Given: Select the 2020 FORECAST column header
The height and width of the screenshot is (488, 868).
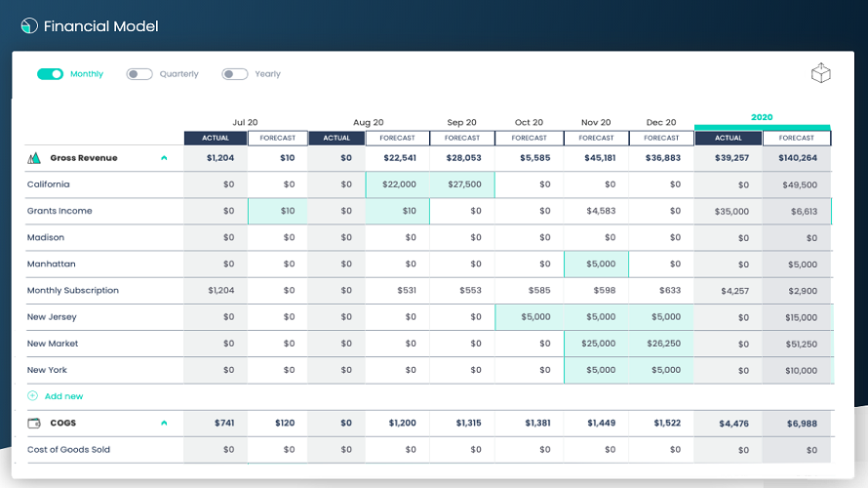Looking at the screenshot, I should point(797,138).
